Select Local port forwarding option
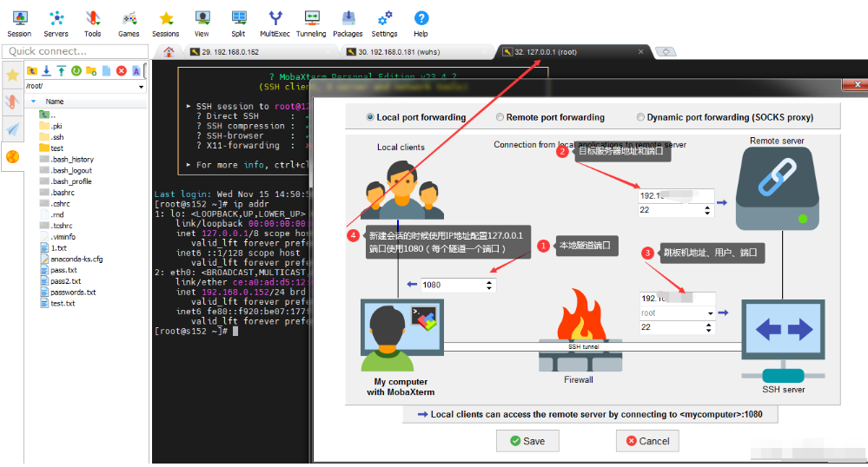The height and width of the screenshot is (467, 868). [415, 117]
